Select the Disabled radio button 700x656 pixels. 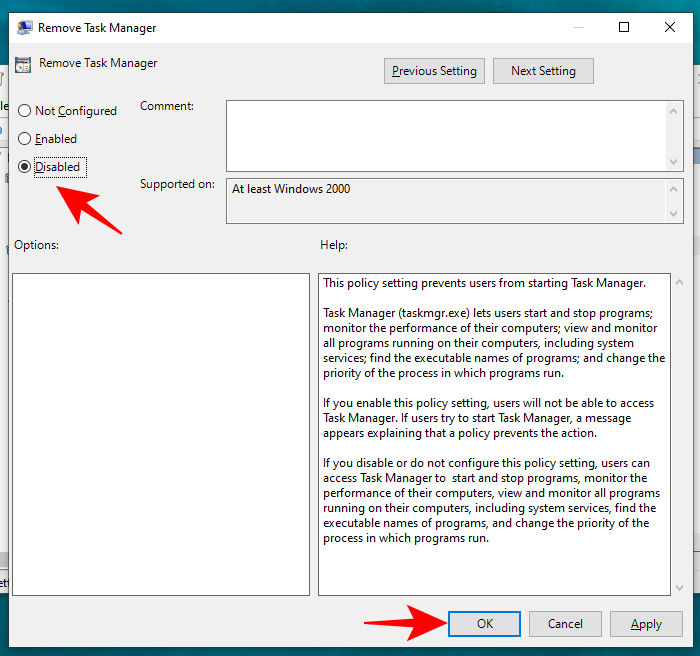click(x=25, y=167)
